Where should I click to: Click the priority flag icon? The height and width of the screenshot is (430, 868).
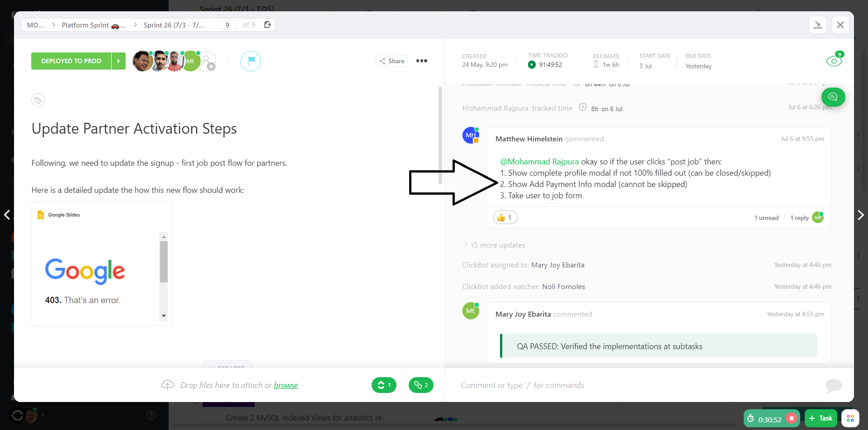coord(250,61)
